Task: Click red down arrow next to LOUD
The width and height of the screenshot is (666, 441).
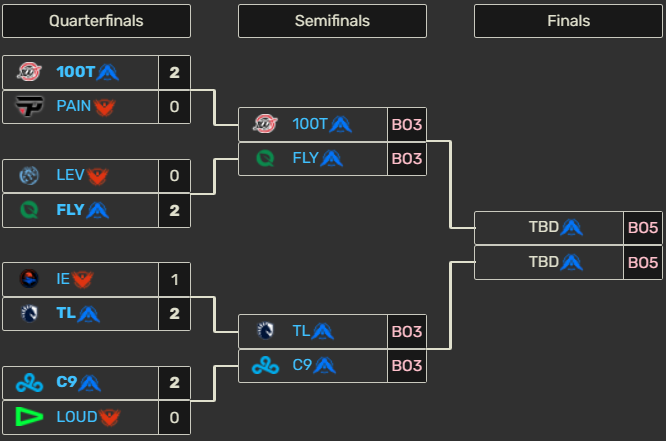Action: [108, 417]
